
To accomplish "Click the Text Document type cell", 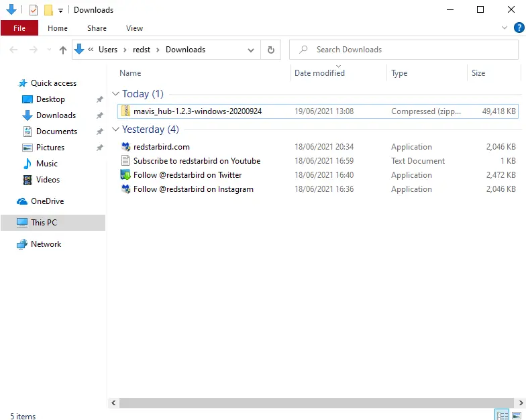I will click(x=418, y=161).
